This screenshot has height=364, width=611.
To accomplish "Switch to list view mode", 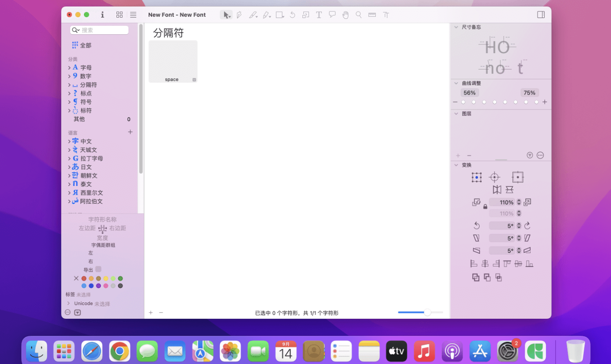I will pos(133,15).
